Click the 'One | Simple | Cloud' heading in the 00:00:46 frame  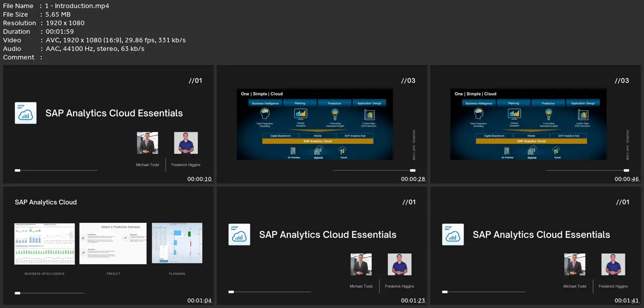point(476,94)
